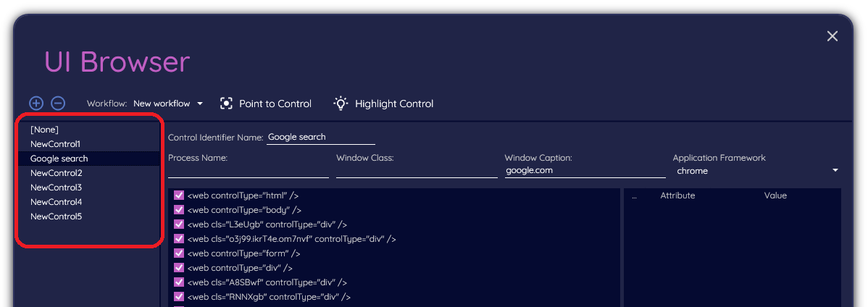The image size is (868, 307).
Task: Select NewControl3 in the sidebar list
Action: 56,188
